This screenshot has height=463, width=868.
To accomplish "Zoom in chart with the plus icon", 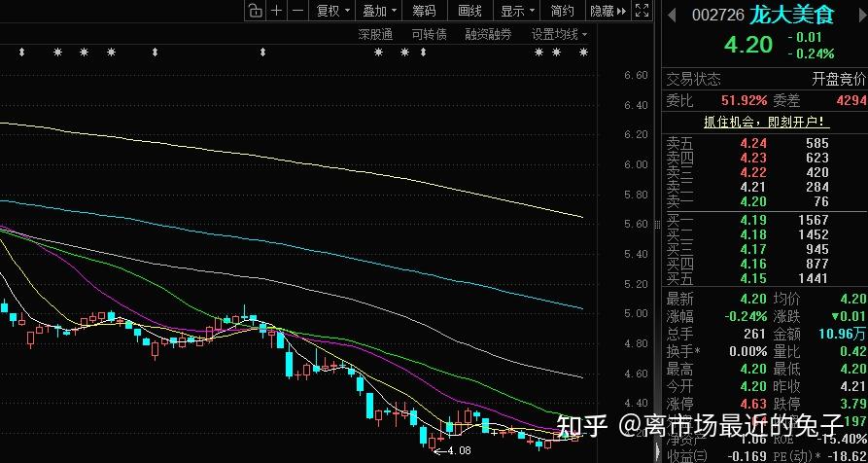I will click(x=277, y=11).
